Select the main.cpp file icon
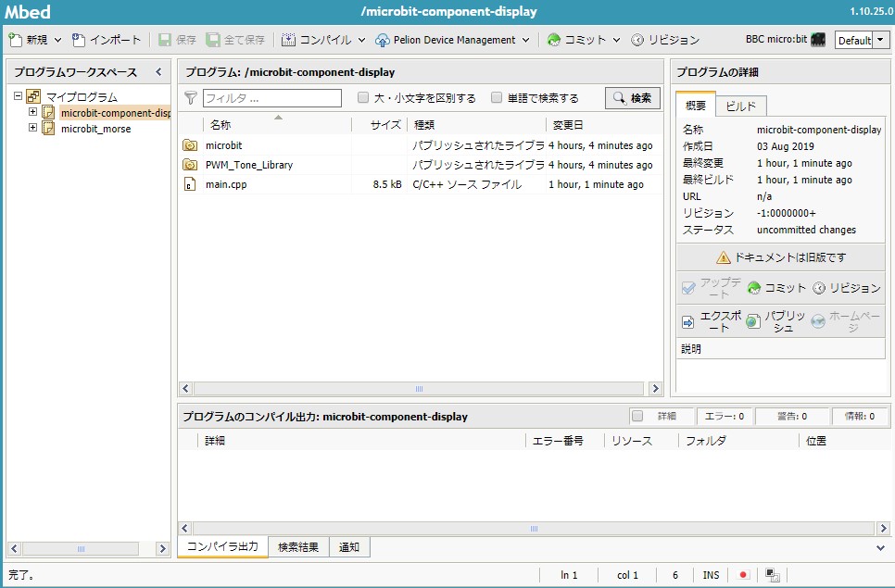Viewport: 895px width, 588px height. [x=190, y=184]
